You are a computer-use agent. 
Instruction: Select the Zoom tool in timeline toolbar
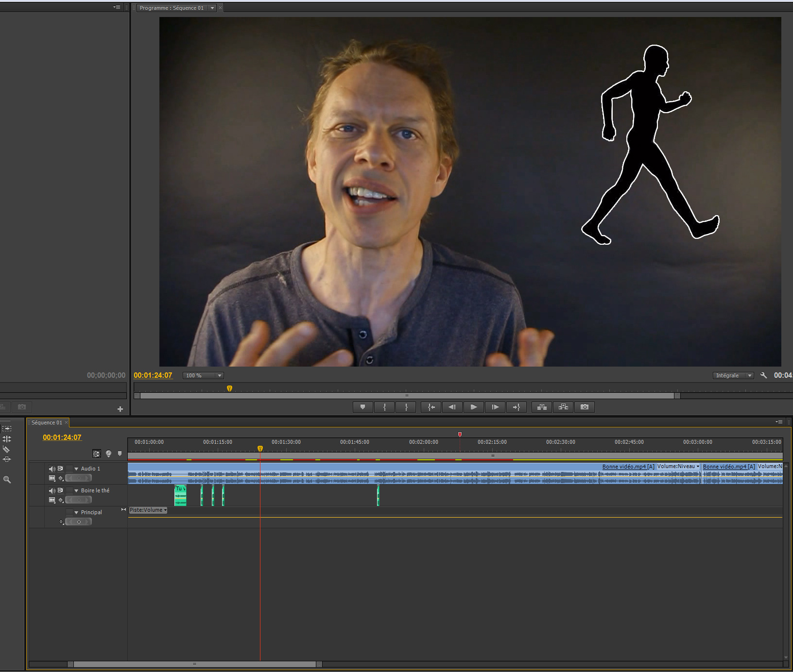click(x=7, y=479)
